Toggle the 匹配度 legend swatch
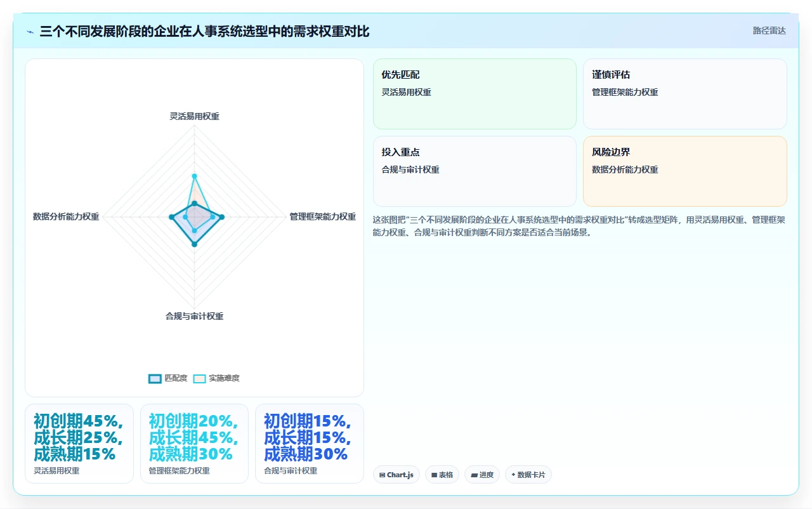The image size is (812, 509). pyautogui.click(x=155, y=378)
